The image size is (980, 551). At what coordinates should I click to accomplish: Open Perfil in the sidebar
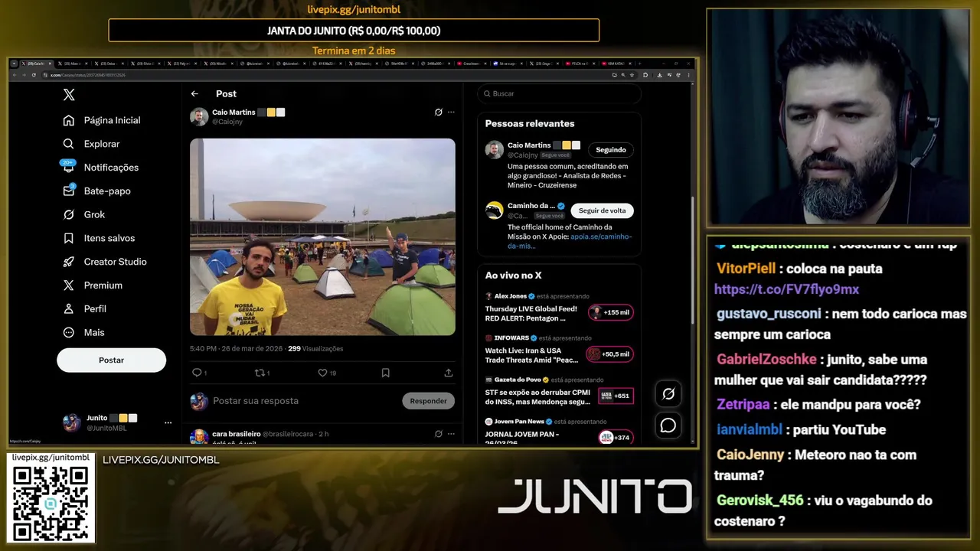85,309
